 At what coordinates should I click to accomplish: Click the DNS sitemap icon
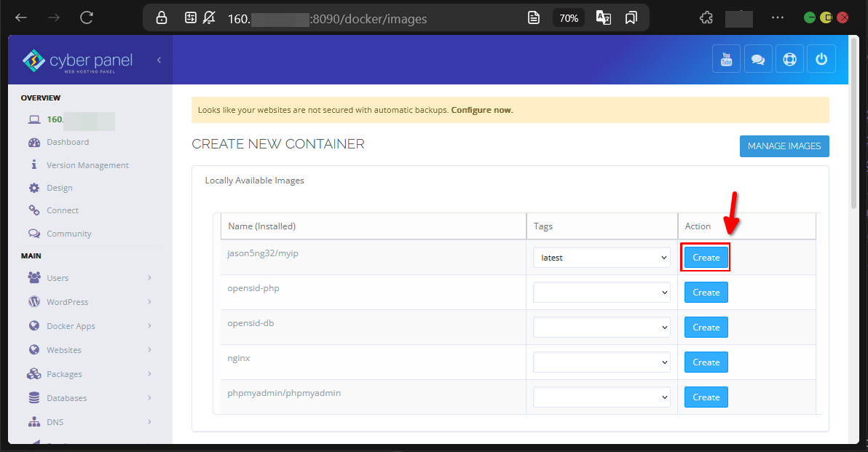click(34, 422)
